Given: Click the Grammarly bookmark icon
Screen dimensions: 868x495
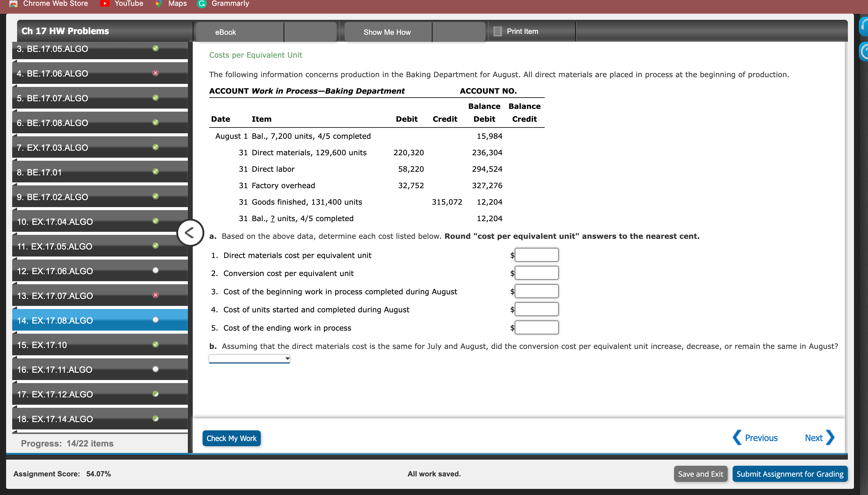Looking at the screenshot, I should coord(202,3).
